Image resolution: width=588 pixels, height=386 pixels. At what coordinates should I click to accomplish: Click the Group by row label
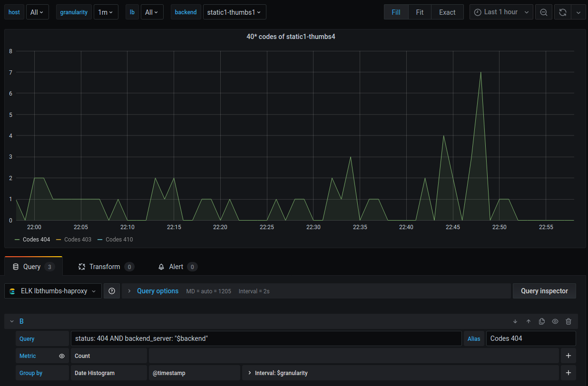tap(31, 373)
